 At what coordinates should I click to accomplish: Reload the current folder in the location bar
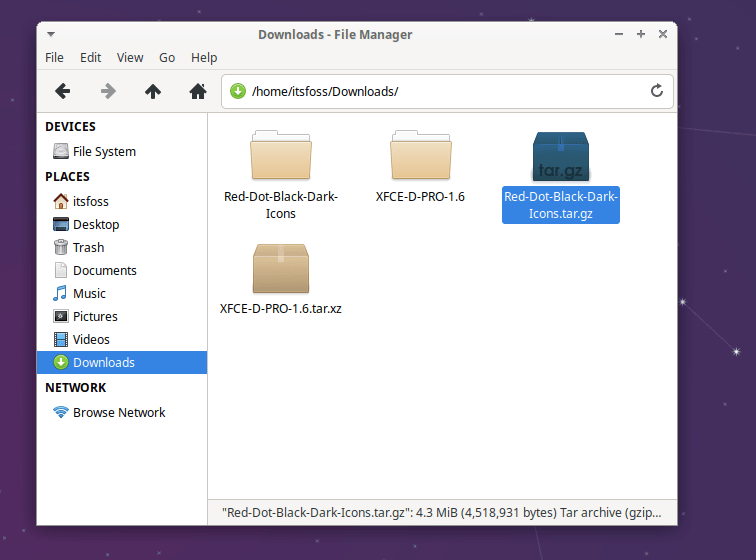(x=657, y=91)
